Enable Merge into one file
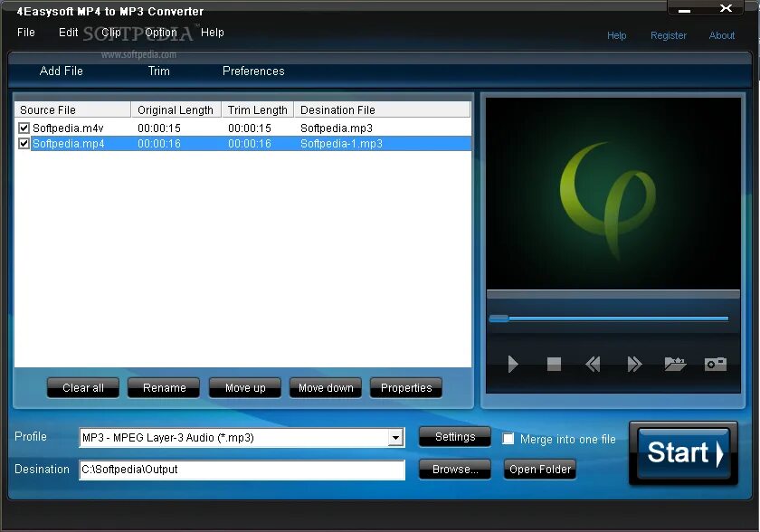760x532 pixels. 508,439
